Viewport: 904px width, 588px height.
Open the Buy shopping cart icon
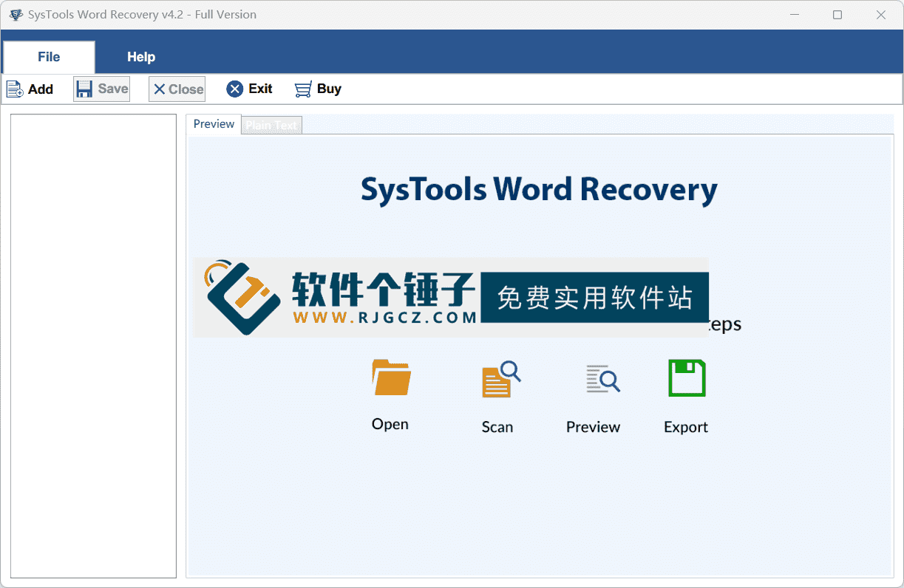(302, 89)
